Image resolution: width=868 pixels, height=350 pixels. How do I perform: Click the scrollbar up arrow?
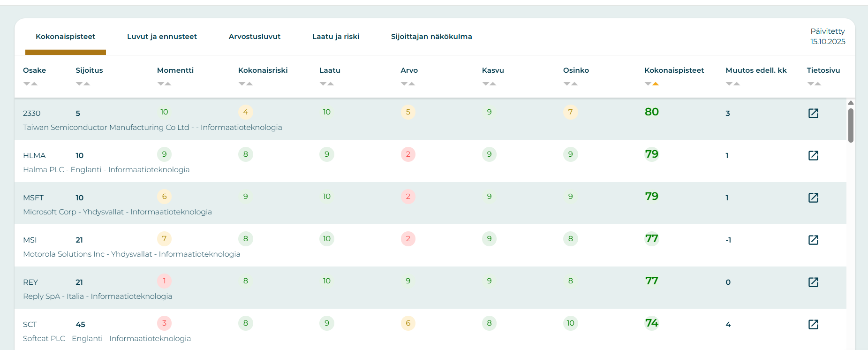click(x=851, y=103)
